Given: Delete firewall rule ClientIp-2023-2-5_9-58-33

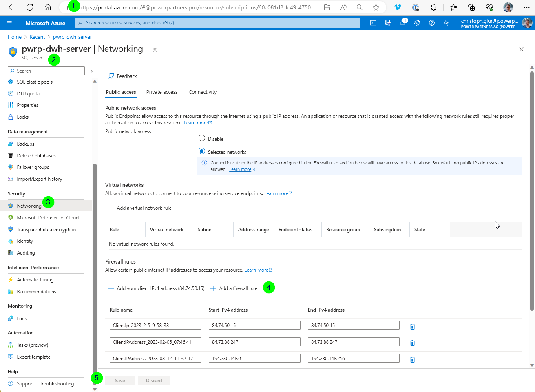Looking at the screenshot, I should pos(412,326).
